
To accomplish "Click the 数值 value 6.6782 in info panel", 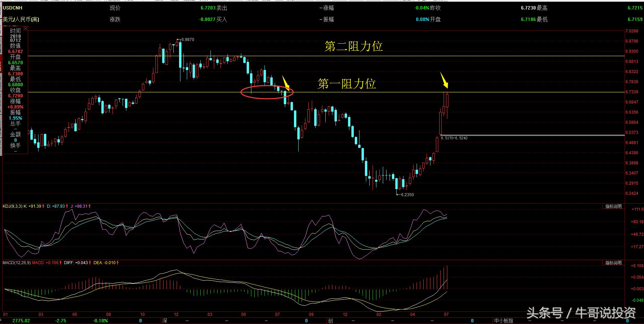I will pos(16,52).
